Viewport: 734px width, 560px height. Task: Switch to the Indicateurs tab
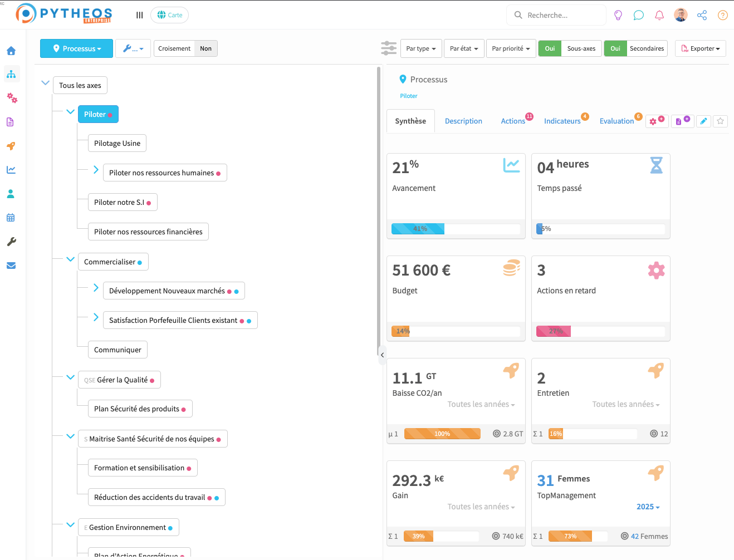click(562, 121)
